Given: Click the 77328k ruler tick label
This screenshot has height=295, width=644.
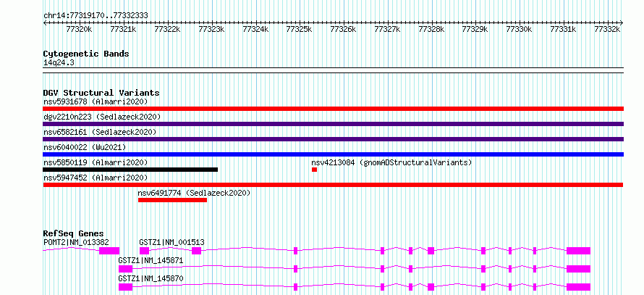Looking at the screenshot, I should [x=431, y=29].
